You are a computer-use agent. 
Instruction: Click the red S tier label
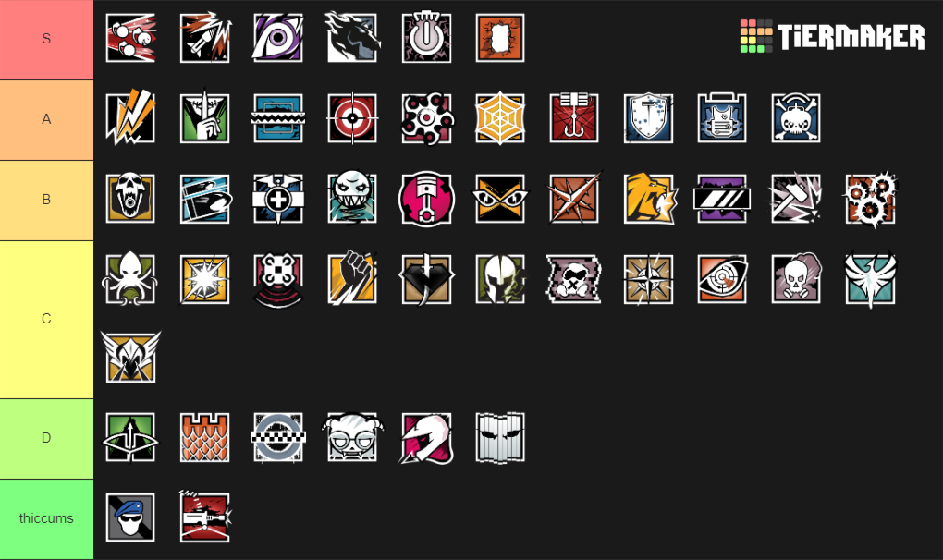point(46,40)
